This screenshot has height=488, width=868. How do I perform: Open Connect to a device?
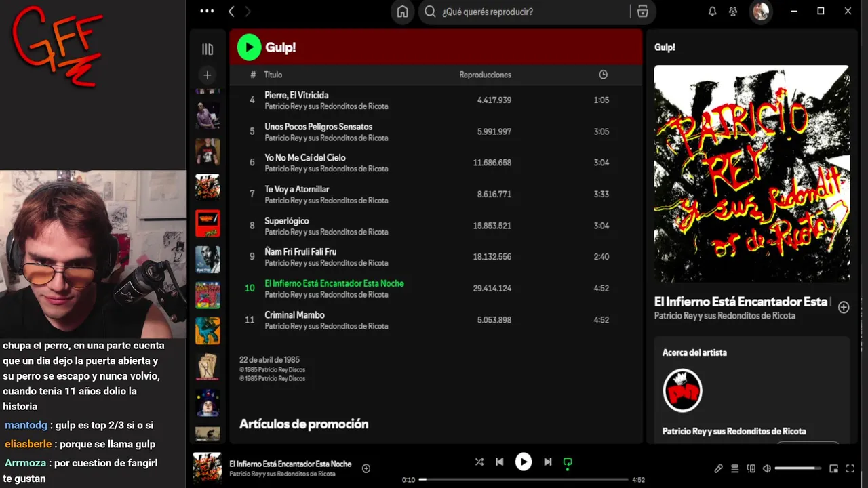[751, 468]
